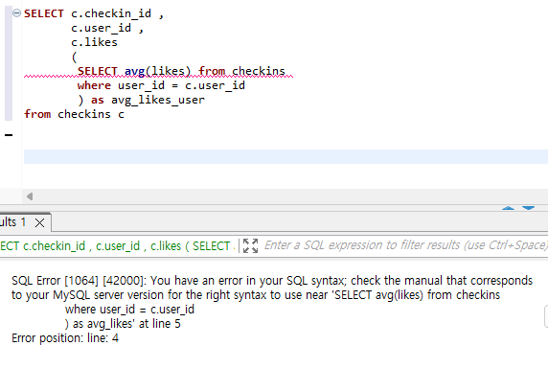Image resolution: width=548 pixels, height=392 pixels.
Task: Click the down arrow on panel divider
Action: (x=529, y=208)
